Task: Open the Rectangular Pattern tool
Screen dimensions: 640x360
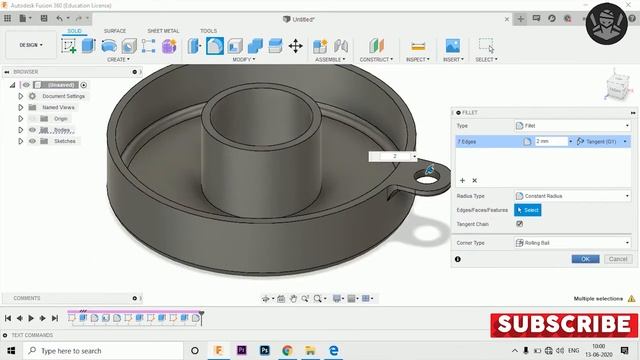Action: pyautogui.click(x=149, y=46)
